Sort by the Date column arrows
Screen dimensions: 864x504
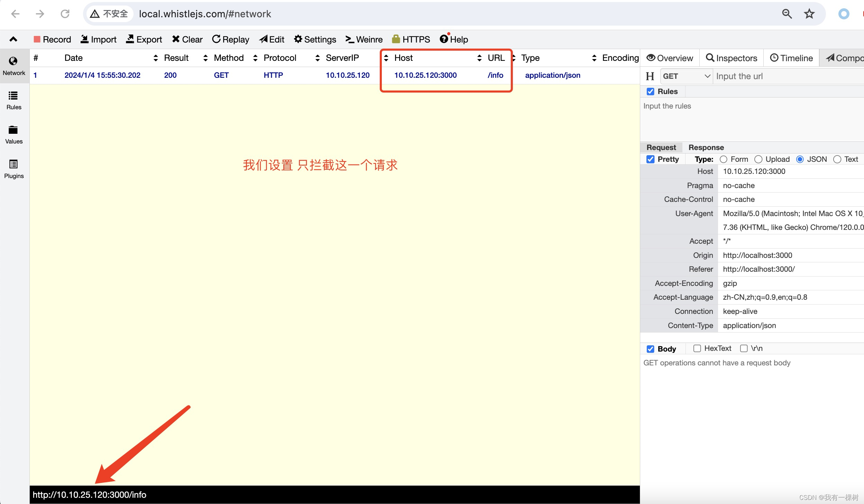click(156, 58)
